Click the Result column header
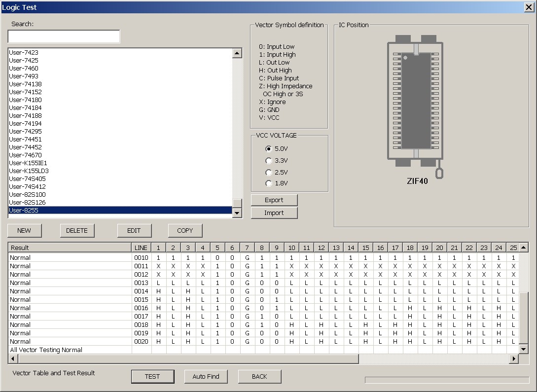 coord(70,248)
